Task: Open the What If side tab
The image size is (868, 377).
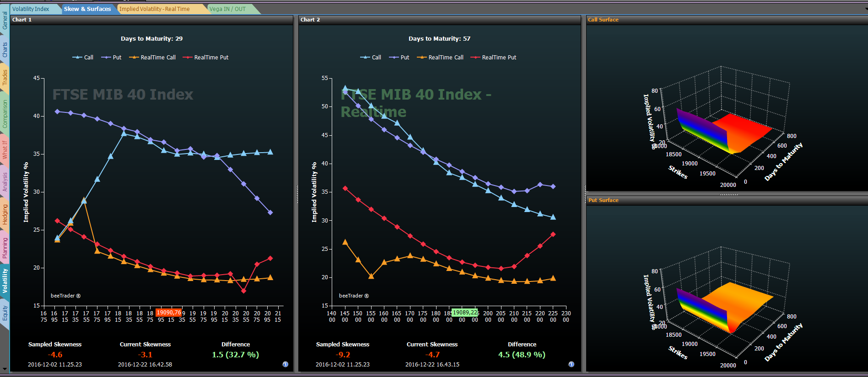Action: (x=5, y=149)
